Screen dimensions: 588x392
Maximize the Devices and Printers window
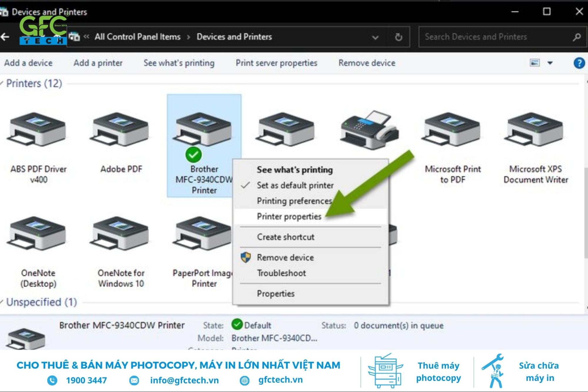(547, 12)
